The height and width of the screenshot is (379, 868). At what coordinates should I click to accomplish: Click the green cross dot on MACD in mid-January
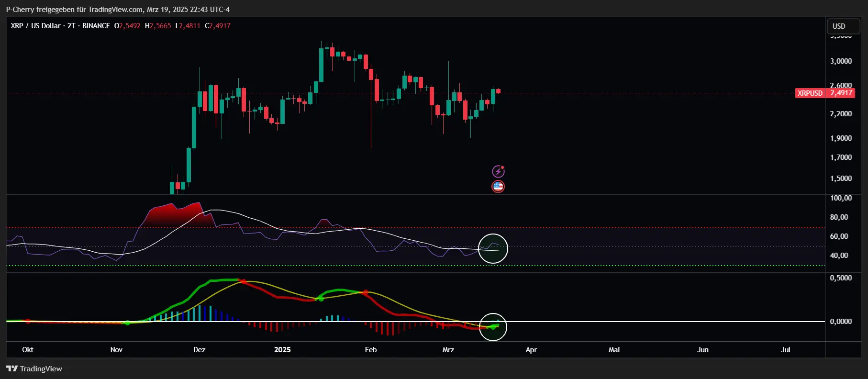[321, 299]
